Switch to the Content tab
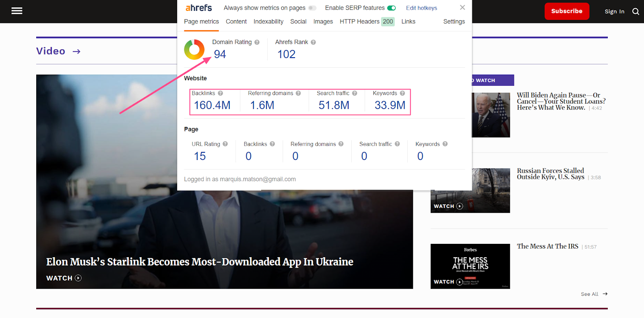The width and height of the screenshot is (644, 318). click(x=236, y=21)
